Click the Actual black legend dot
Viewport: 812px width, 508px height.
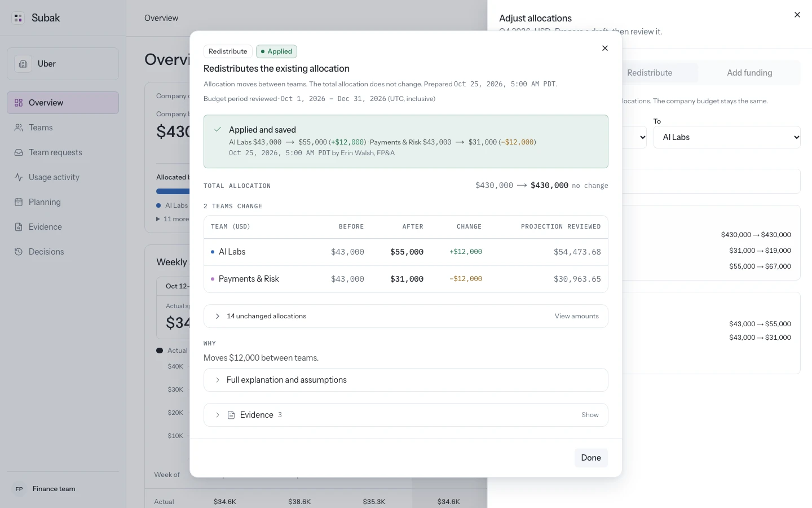(x=160, y=351)
